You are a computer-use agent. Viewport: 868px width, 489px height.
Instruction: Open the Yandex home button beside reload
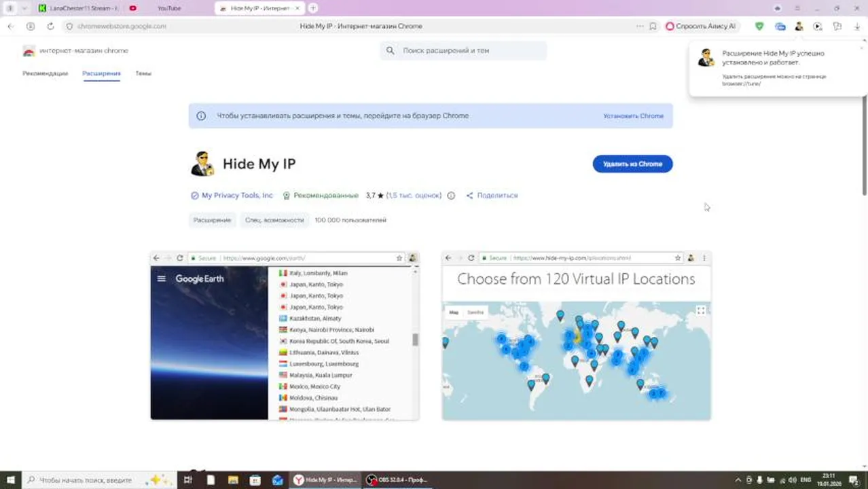(31, 26)
